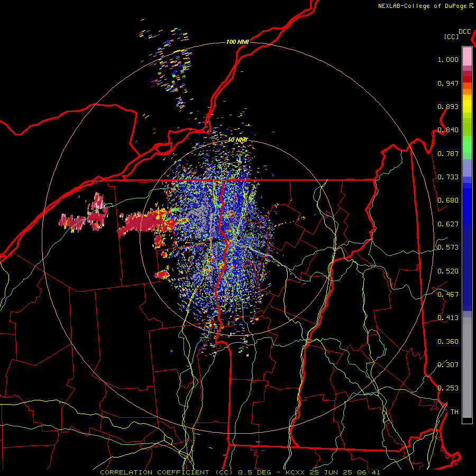The width and height of the screenshot is (476, 476).
Task: Click the 0.947 scale value
Action: 448,83
